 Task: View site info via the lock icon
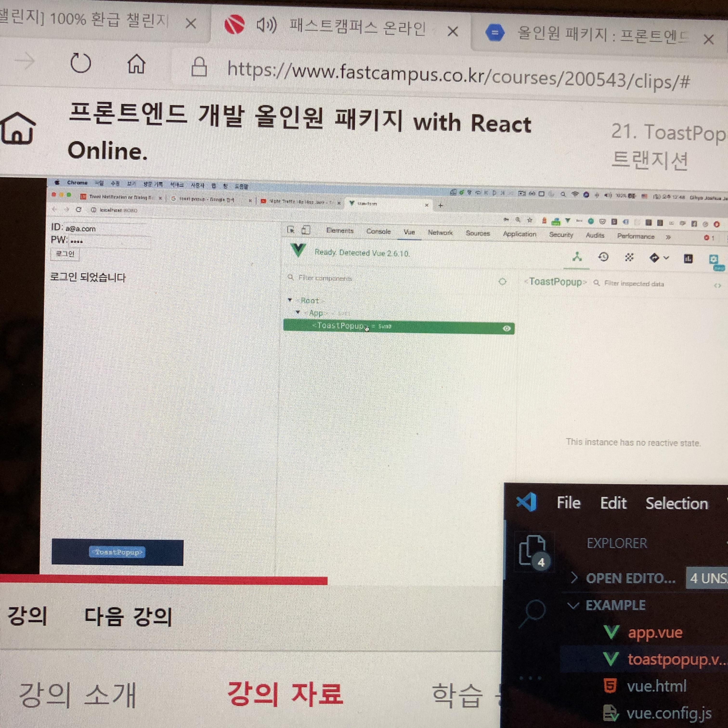tap(199, 67)
